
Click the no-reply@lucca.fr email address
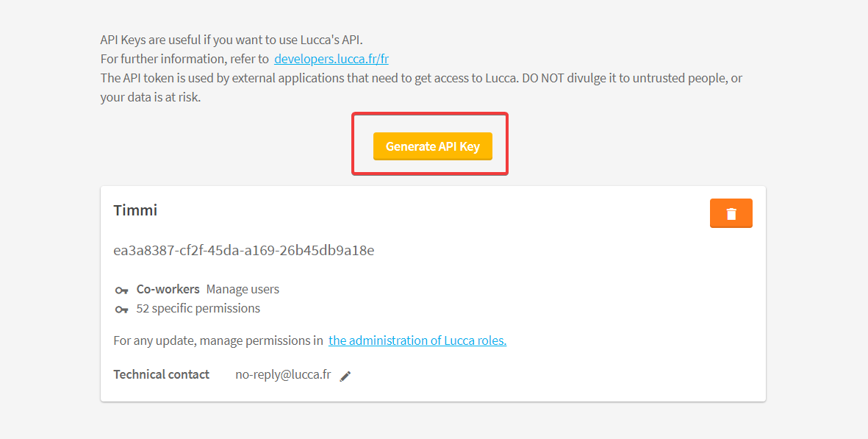(x=283, y=374)
